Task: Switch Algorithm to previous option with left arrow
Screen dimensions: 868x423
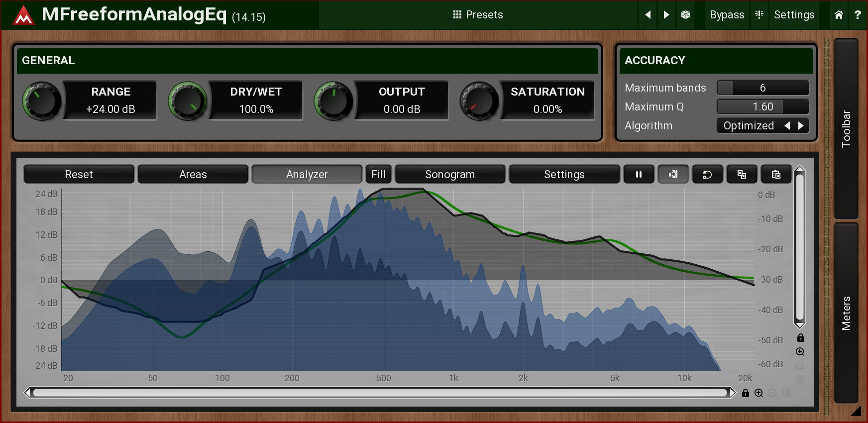Action: tap(787, 126)
